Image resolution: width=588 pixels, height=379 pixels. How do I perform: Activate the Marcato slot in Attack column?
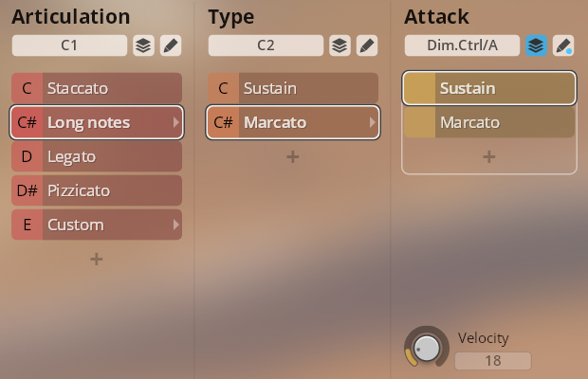[x=489, y=122]
